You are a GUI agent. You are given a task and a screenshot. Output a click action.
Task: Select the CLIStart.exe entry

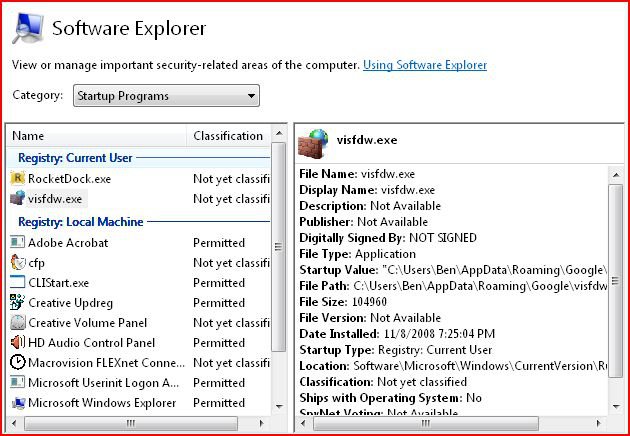pos(58,282)
